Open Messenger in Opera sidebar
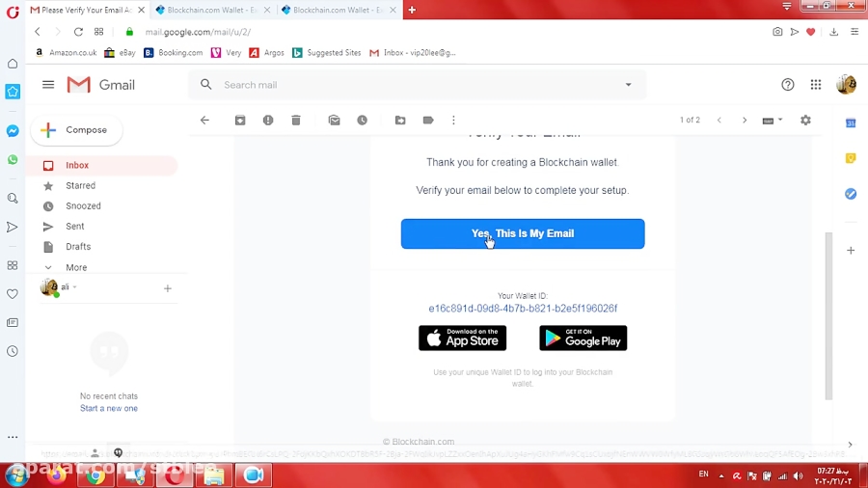868x488 pixels. [x=13, y=131]
